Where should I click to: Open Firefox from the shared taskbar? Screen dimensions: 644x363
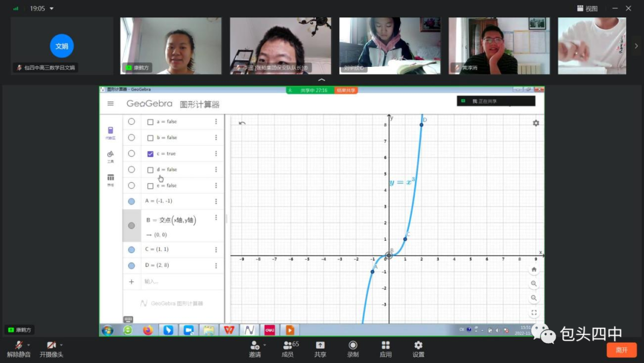(148, 330)
